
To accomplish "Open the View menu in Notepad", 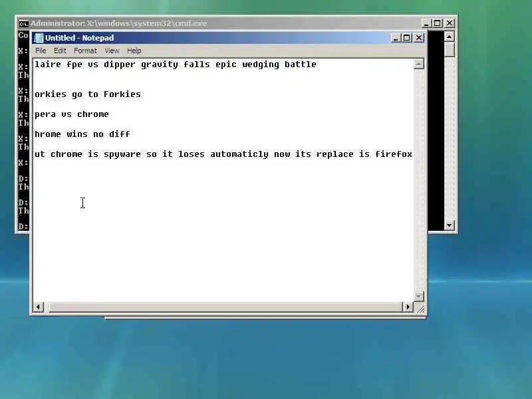I will click(112, 51).
